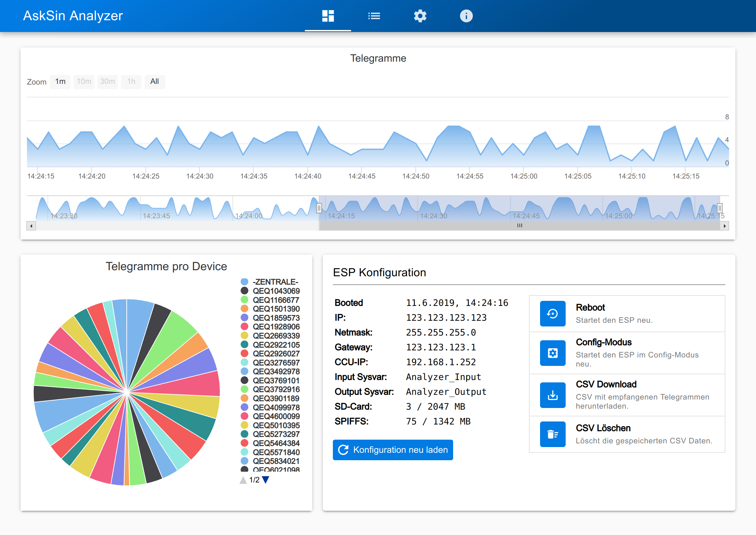Open the settings gear tab
This screenshot has height=535, width=756.
pyautogui.click(x=420, y=16)
